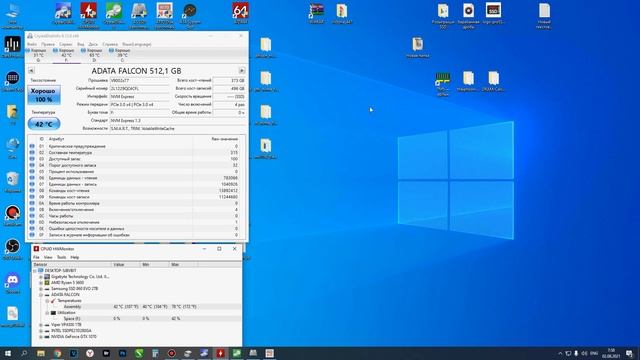The width and height of the screenshot is (640, 360).
Task: Click the NVM Express 1.3 standard field
Action: (x=178, y=120)
